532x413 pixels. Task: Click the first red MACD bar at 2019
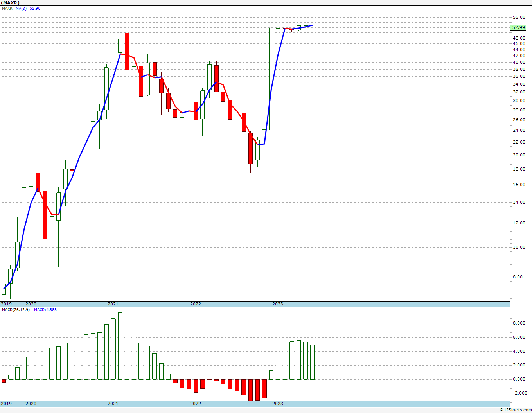[x=4, y=381]
